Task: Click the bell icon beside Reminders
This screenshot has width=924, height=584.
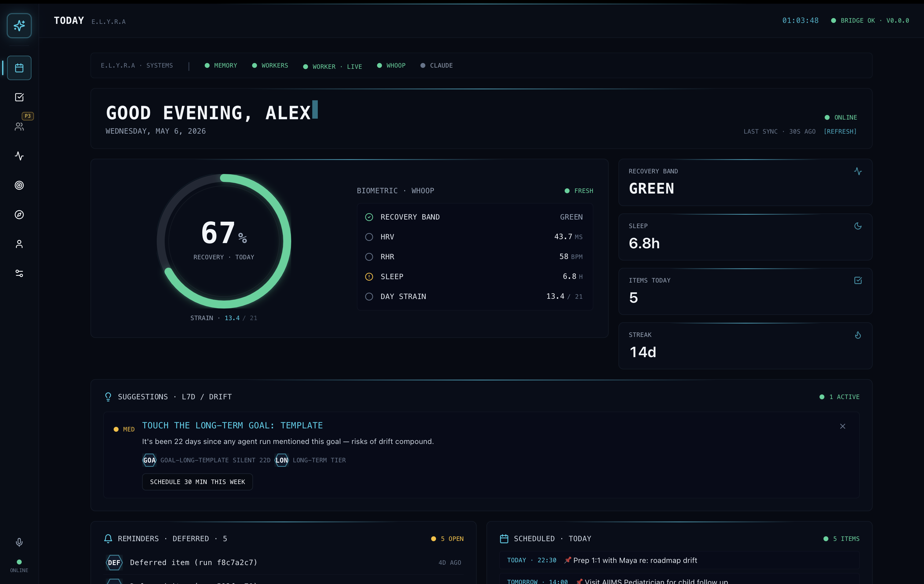Action: [x=108, y=539]
